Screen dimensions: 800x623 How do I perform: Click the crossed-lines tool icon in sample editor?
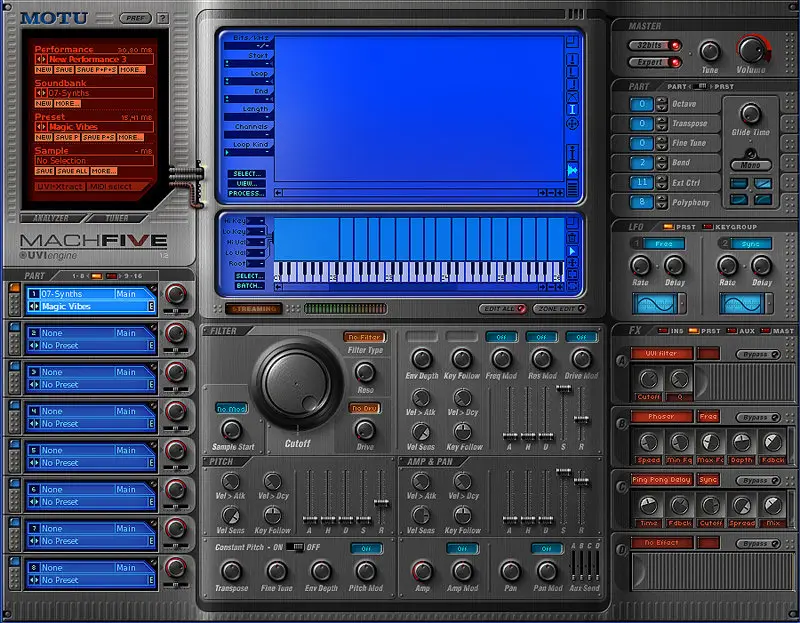pyautogui.click(x=572, y=96)
